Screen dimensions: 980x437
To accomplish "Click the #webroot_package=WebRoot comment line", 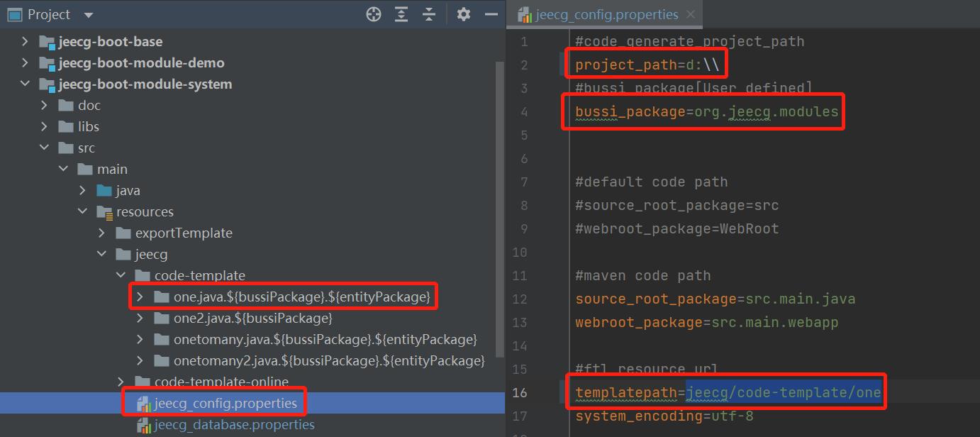I will click(677, 229).
